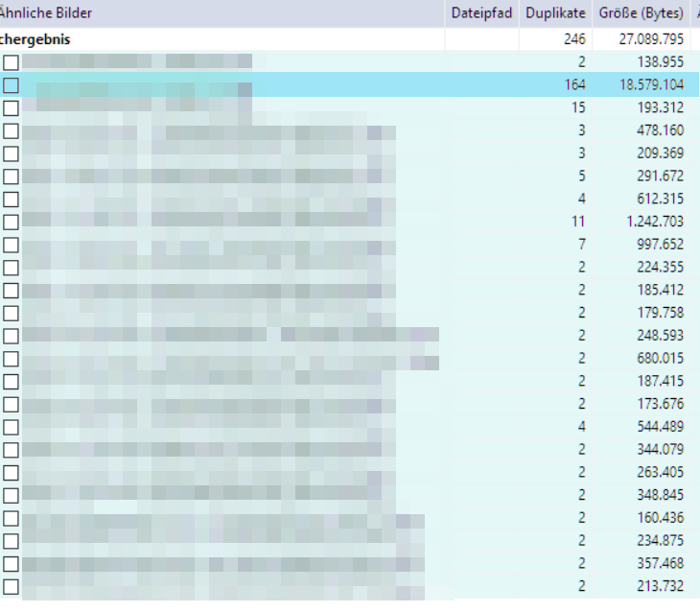
Task: Toggle checkbox for the 1.242.703 bytes row
Action: (11, 223)
